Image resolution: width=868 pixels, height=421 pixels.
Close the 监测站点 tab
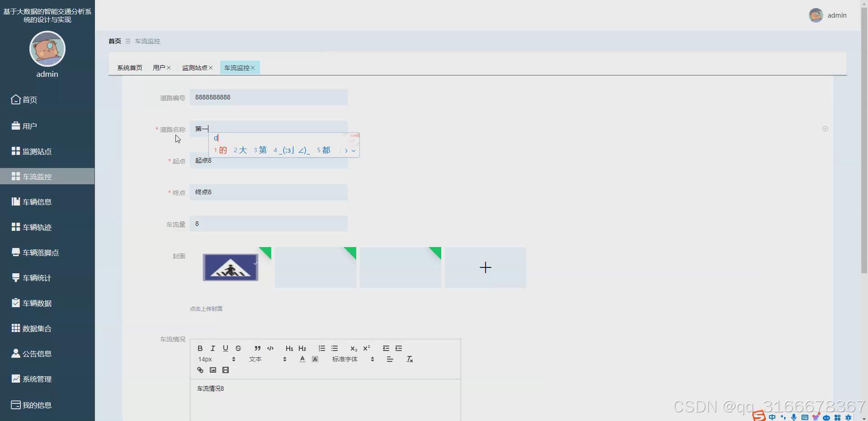pos(211,68)
